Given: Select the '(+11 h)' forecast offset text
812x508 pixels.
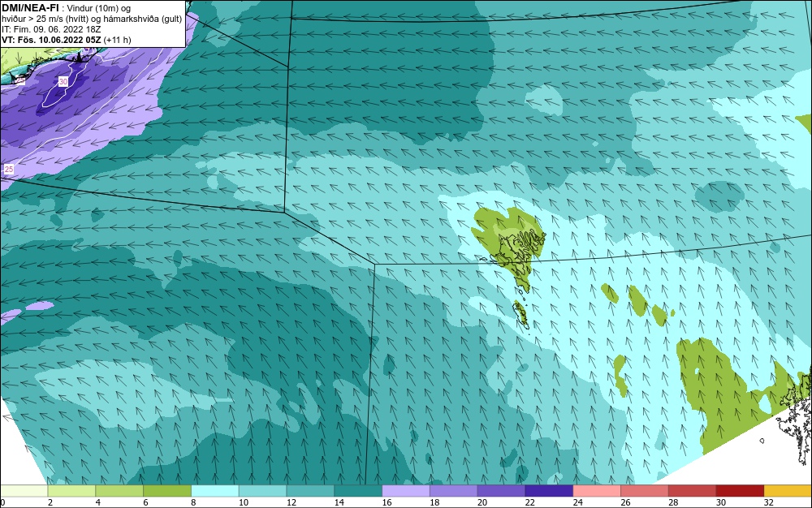Looking at the screenshot, I should [x=118, y=40].
